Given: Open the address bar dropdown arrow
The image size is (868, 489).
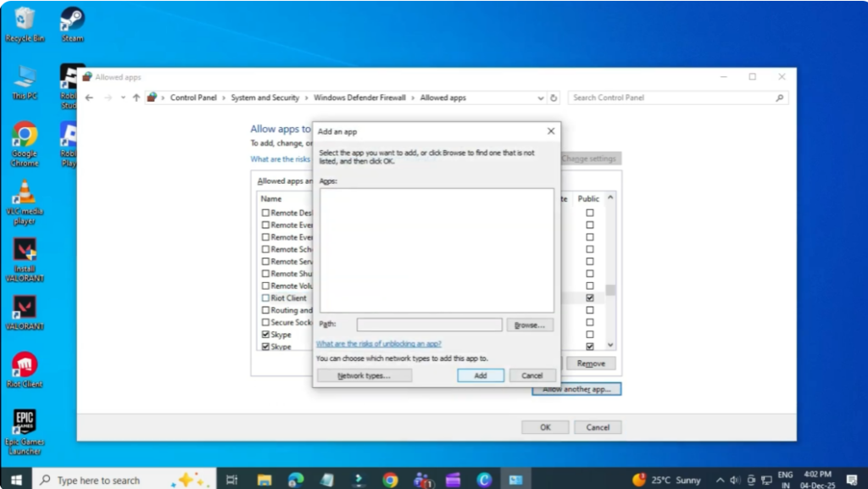Looking at the screenshot, I should [x=542, y=97].
